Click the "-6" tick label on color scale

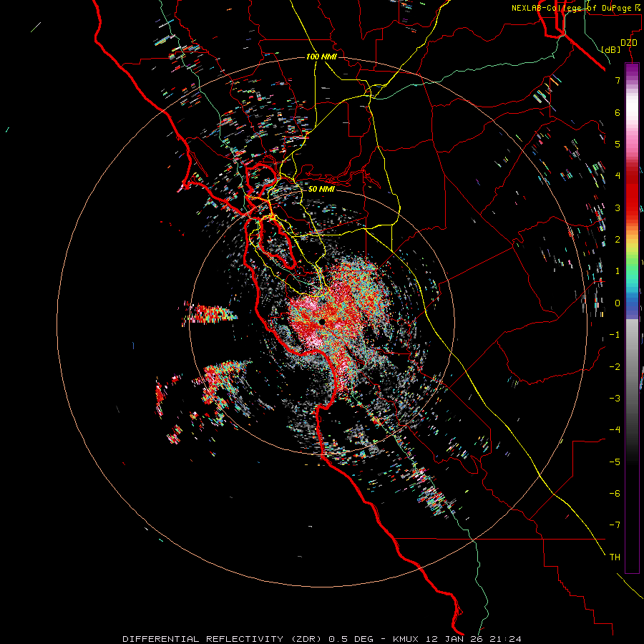[615, 494]
